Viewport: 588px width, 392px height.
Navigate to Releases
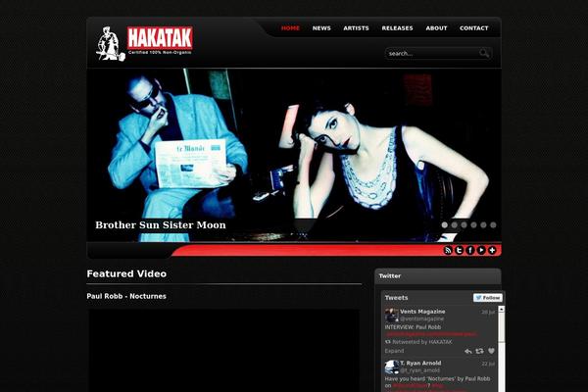[397, 28]
